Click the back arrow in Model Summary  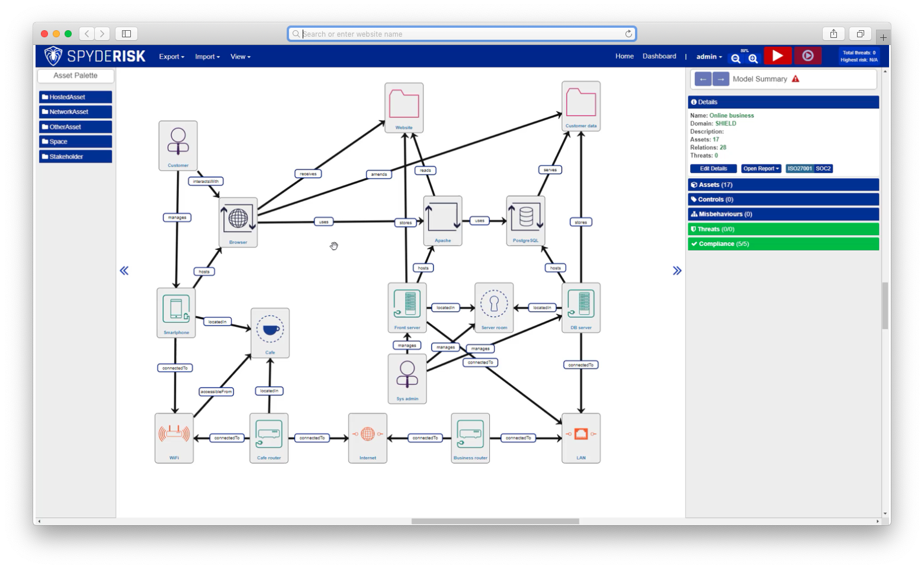click(702, 79)
